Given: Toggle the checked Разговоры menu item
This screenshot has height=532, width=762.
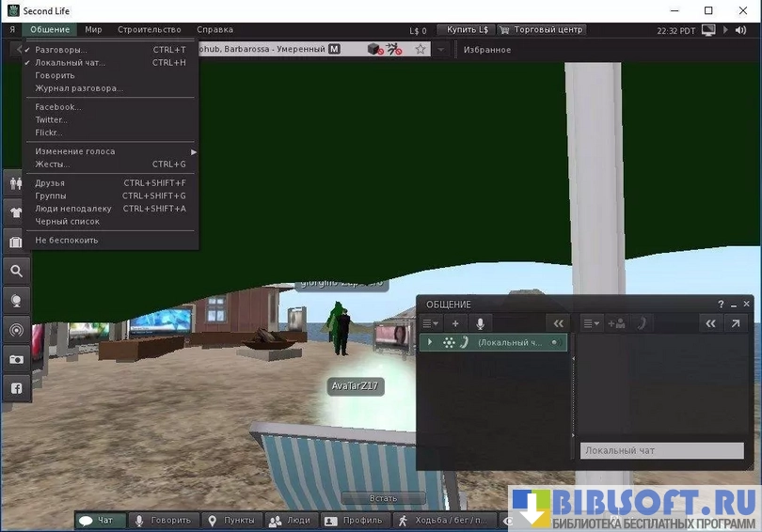Looking at the screenshot, I should pyautogui.click(x=61, y=50).
